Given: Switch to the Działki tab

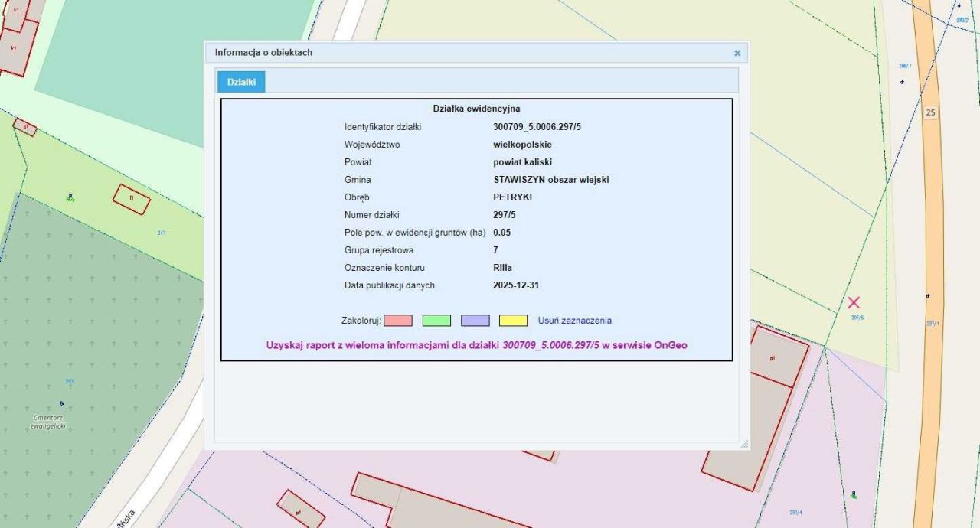Looking at the screenshot, I should point(241,82).
